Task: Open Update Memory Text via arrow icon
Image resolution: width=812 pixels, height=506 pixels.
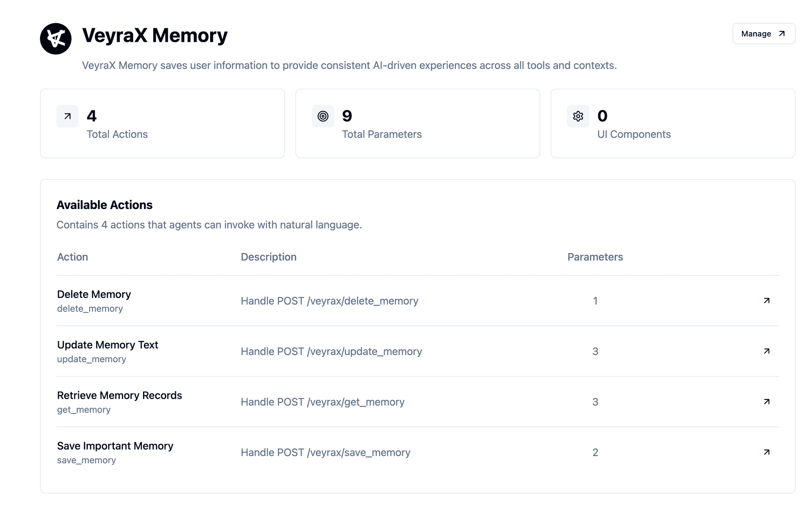Action: click(x=766, y=351)
